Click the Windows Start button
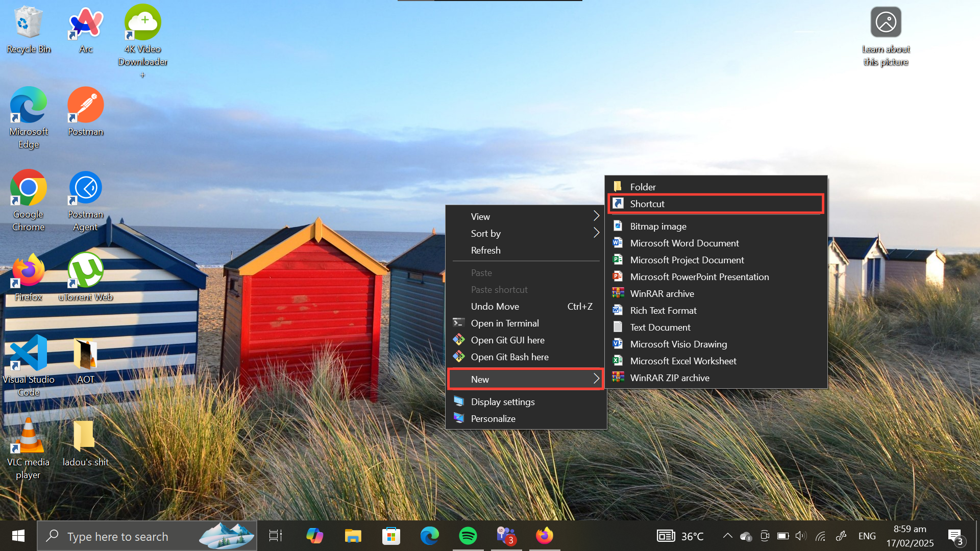Image resolution: width=980 pixels, height=551 pixels. [x=18, y=536]
